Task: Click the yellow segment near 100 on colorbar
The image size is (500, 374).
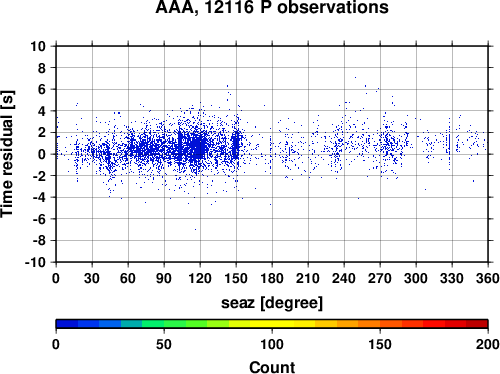Action: (272, 324)
